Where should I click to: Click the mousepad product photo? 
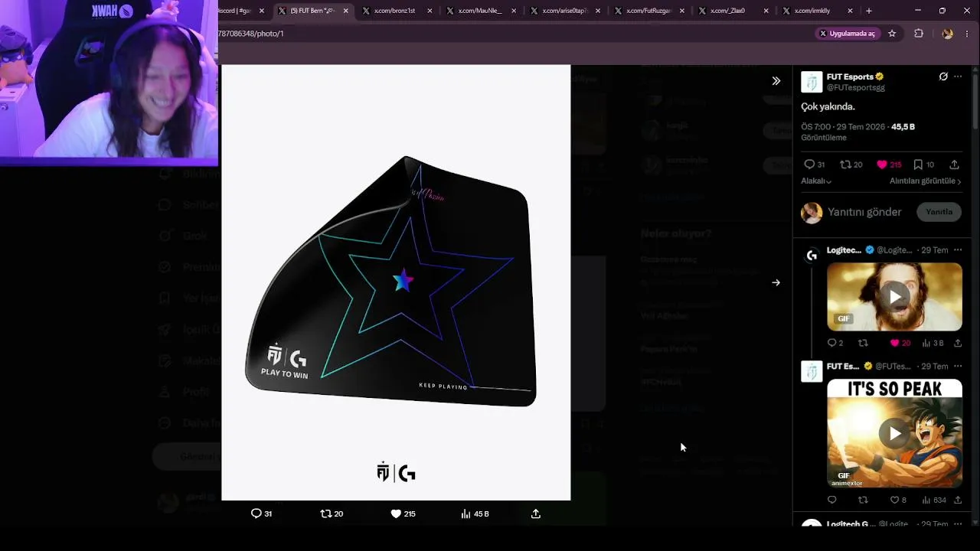coord(396,282)
